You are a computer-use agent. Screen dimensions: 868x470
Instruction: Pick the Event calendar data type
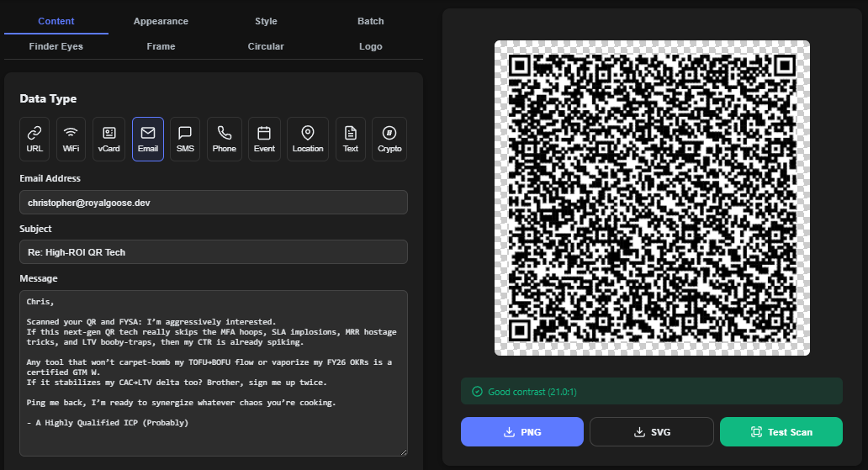coord(264,139)
